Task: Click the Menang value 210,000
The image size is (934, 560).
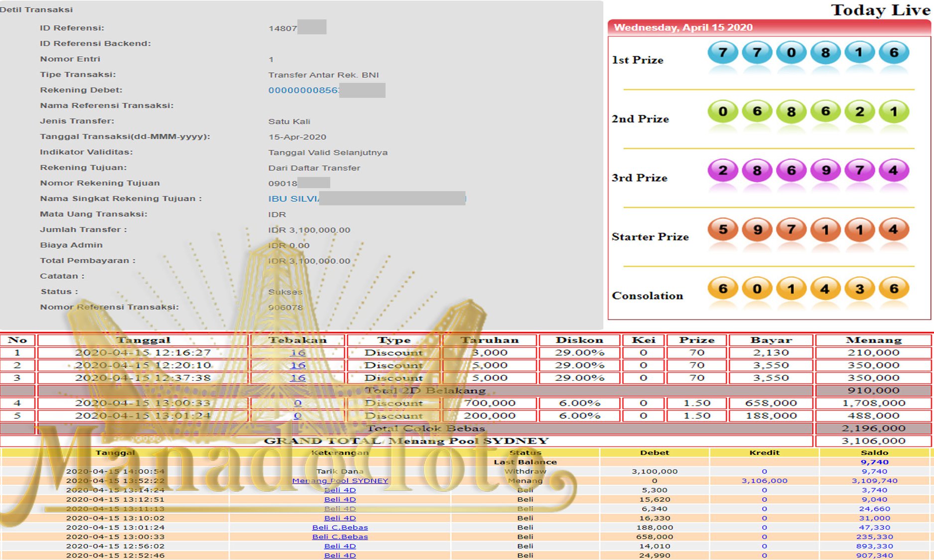Action: (874, 352)
